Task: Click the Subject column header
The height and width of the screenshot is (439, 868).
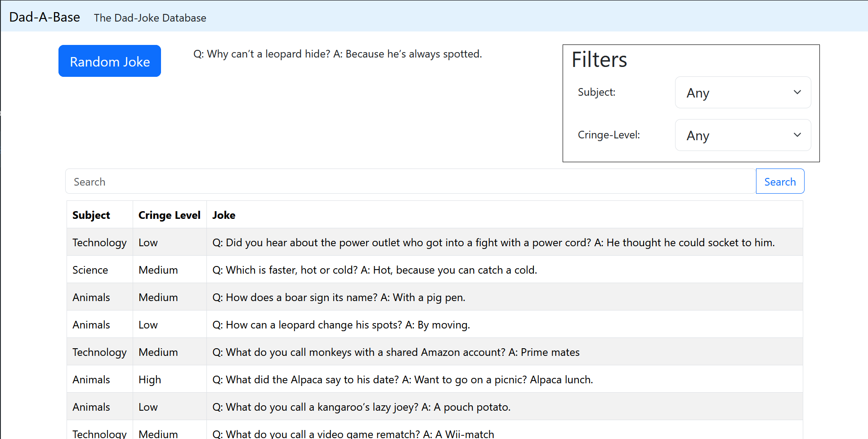Action: click(91, 215)
